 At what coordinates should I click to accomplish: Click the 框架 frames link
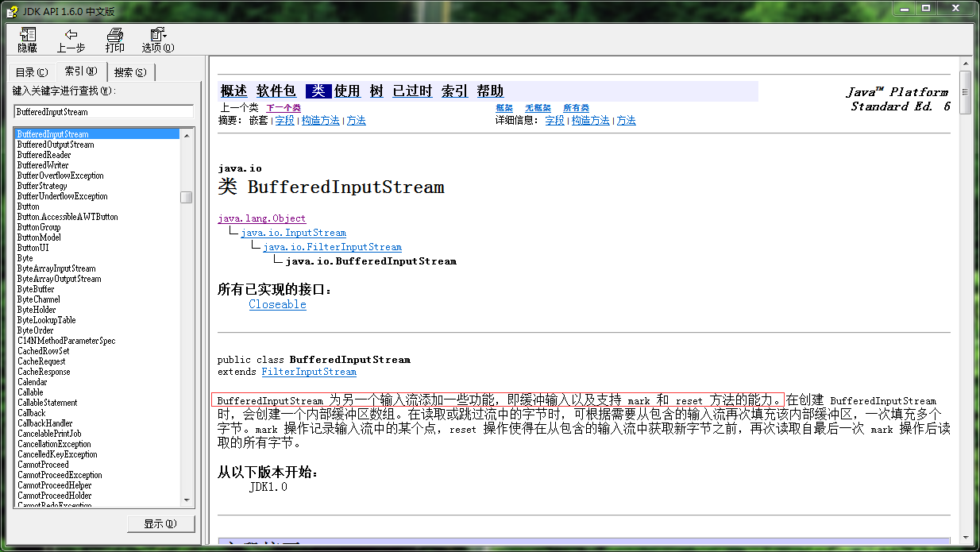pyautogui.click(x=504, y=108)
